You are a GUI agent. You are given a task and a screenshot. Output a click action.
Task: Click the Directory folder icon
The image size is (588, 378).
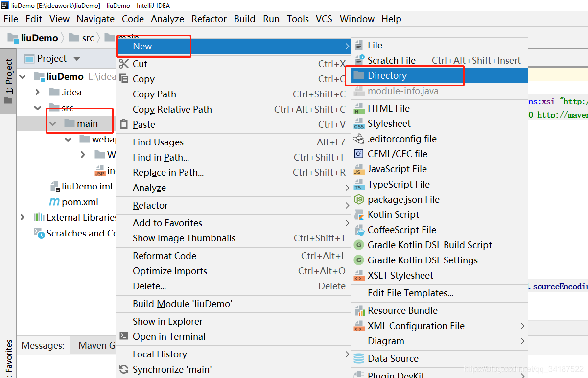[359, 75]
